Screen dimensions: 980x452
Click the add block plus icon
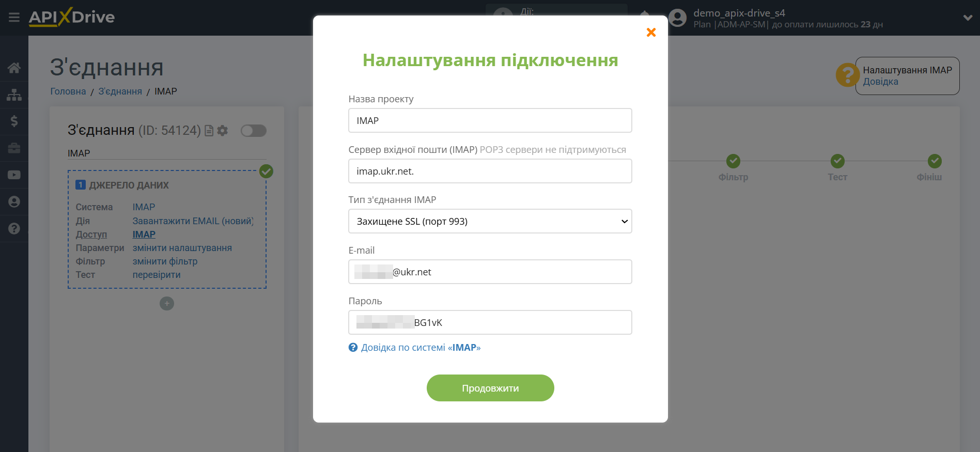click(x=167, y=304)
